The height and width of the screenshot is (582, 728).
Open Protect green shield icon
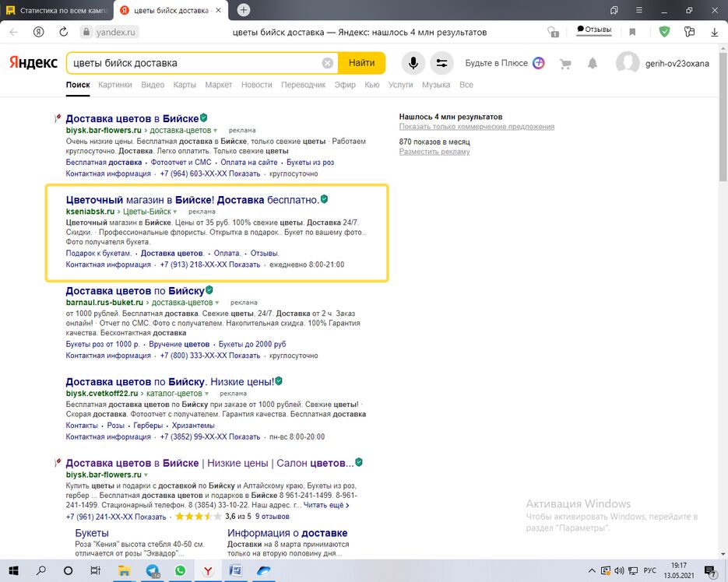click(x=664, y=32)
